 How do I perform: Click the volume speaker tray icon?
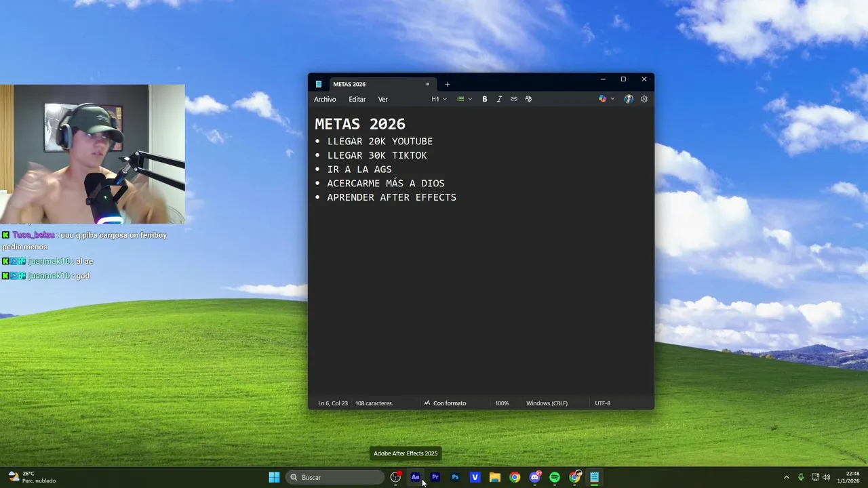tap(826, 477)
